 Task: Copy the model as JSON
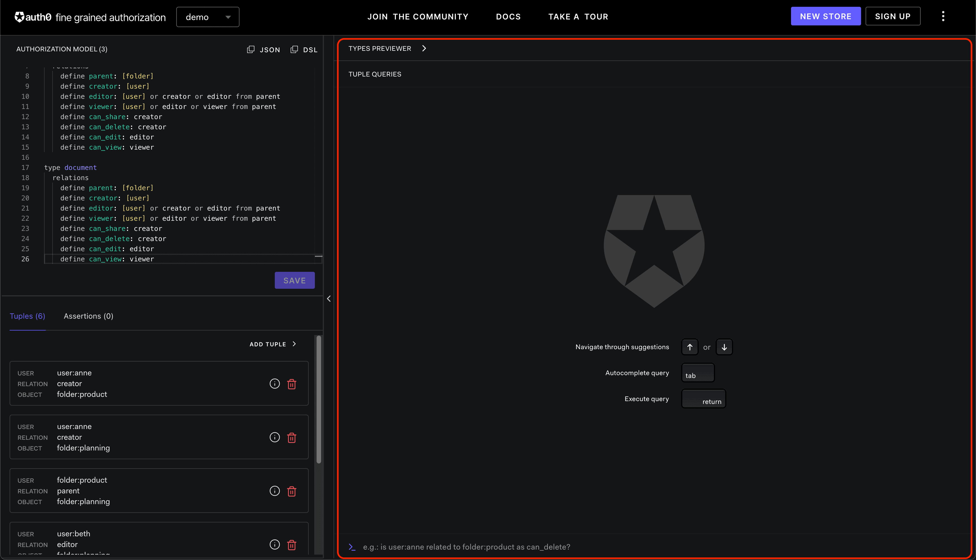click(263, 50)
